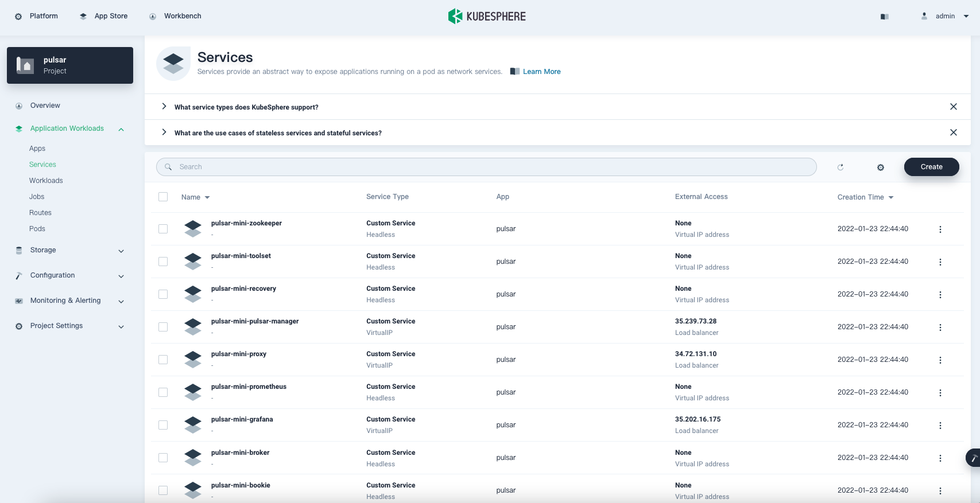Open more actions for pulsar-mini-zookeeper
The width and height of the screenshot is (980, 503).
click(x=940, y=229)
